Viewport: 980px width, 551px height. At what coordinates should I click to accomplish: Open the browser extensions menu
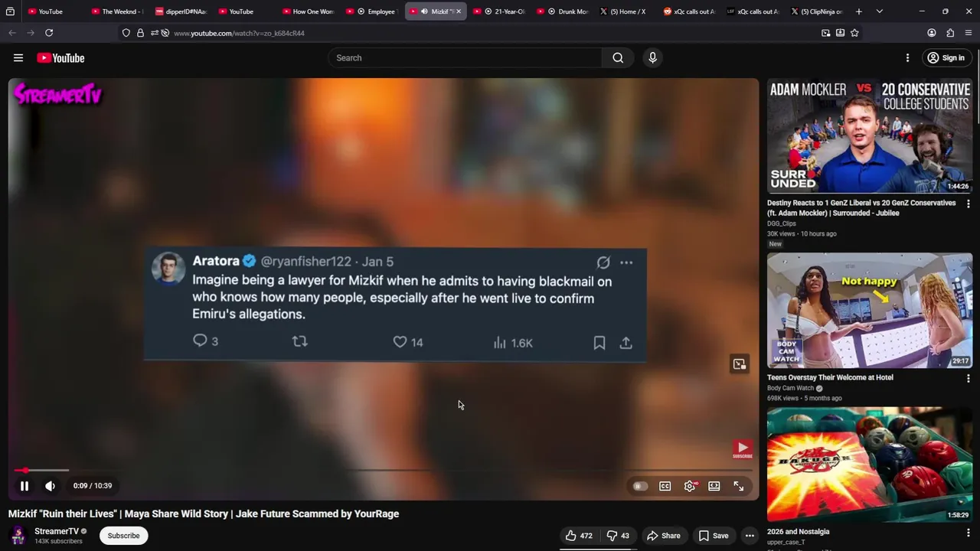tap(950, 33)
